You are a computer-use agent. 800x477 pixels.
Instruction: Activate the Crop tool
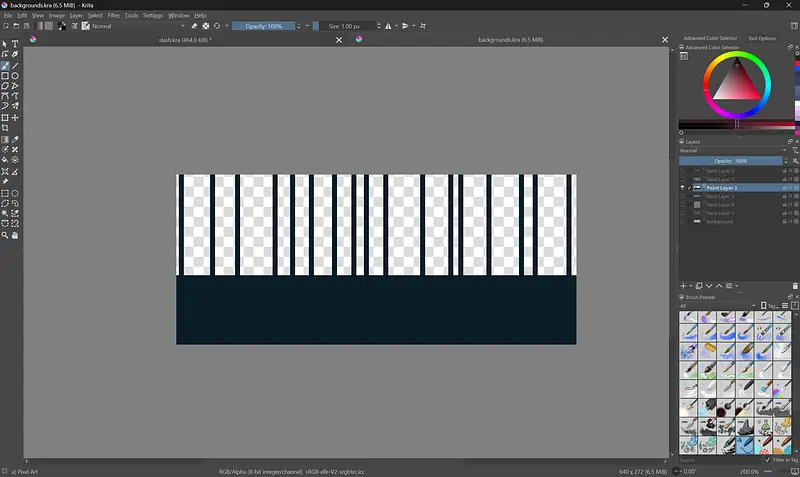click(x=5, y=128)
